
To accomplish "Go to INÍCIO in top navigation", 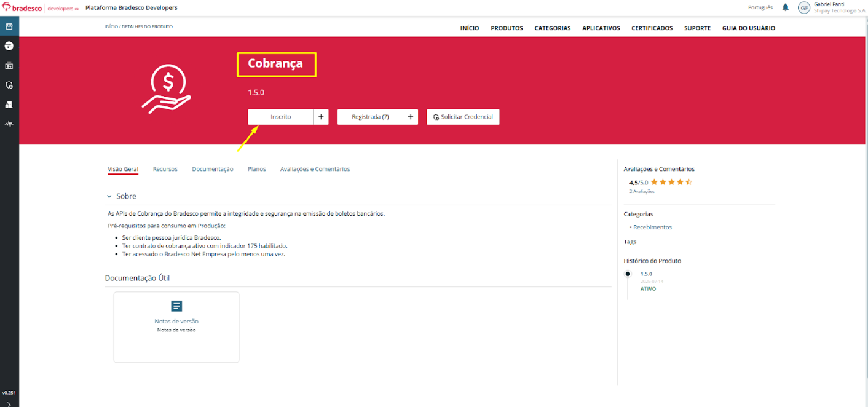I will pos(470,28).
